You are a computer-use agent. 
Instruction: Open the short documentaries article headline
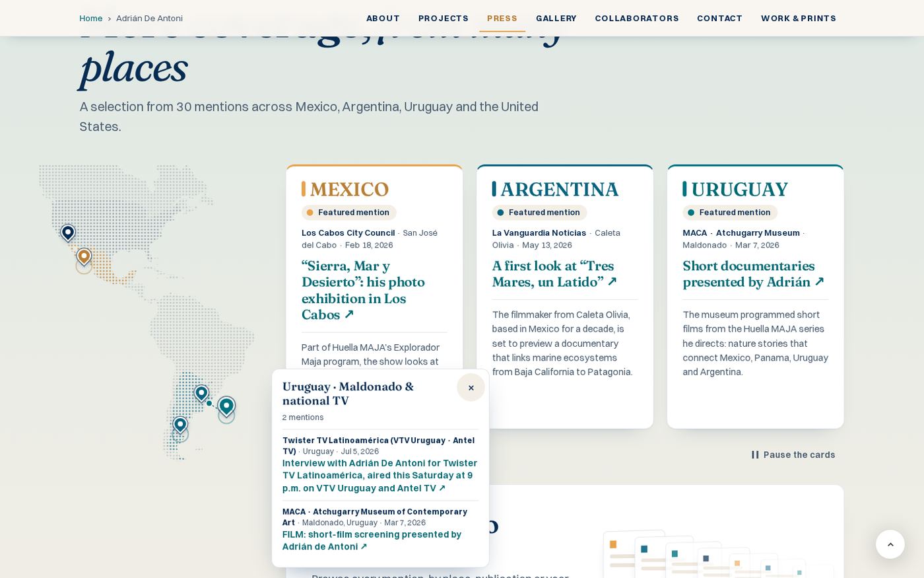pos(753,274)
